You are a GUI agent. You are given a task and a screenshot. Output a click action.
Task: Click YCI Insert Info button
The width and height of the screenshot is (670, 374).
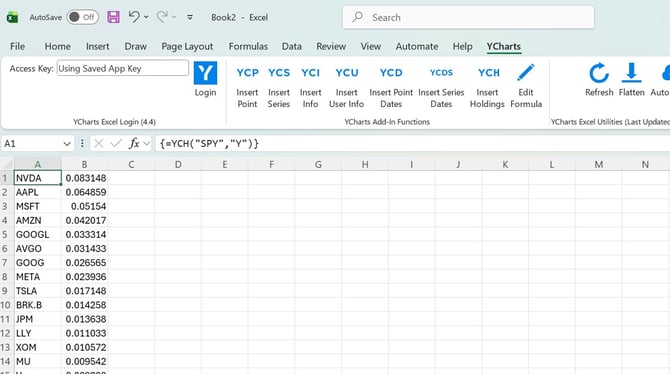[x=310, y=88]
